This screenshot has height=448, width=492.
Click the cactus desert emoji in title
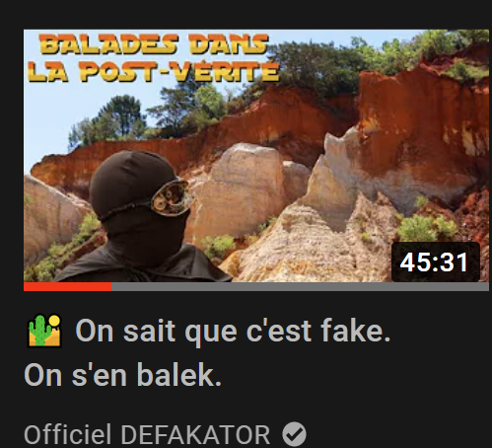pos(44,331)
